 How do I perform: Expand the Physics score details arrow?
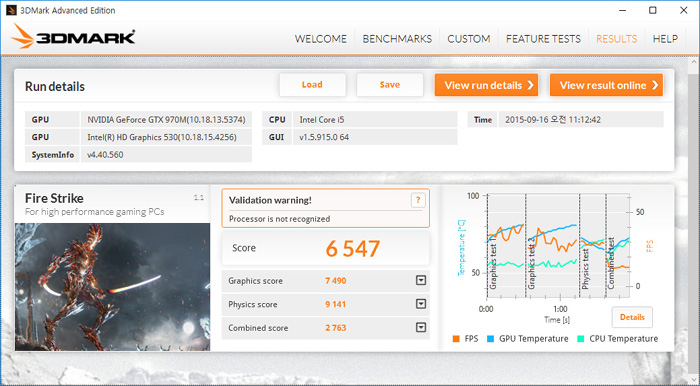pyautogui.click(x=421, y=304)
